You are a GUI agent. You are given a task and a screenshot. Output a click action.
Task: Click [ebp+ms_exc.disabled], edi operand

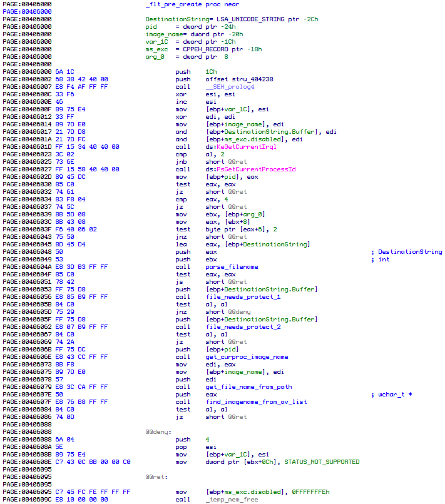click(254, 139)
